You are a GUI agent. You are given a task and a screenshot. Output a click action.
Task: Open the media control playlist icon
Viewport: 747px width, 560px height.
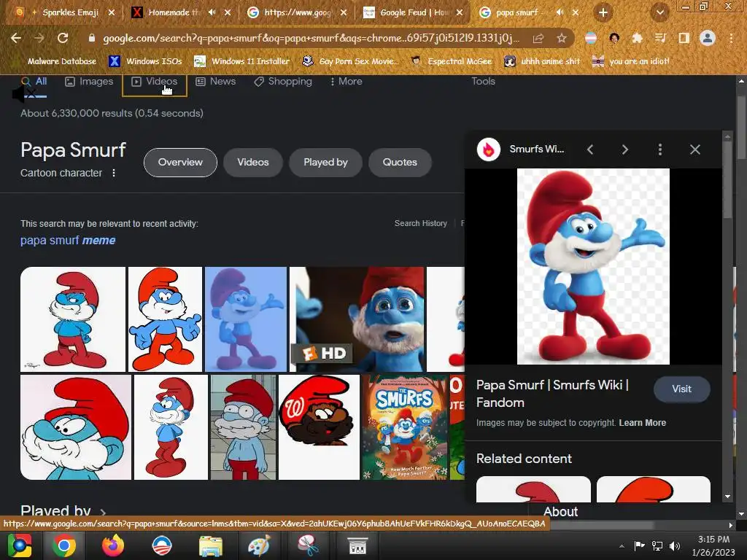click(x=660, y=38)
